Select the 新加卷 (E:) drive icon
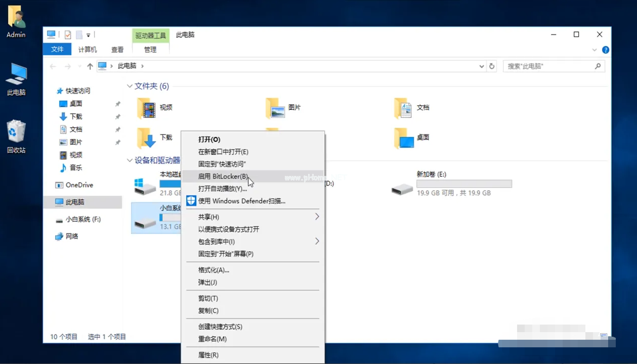 click(x=402, y=189)
